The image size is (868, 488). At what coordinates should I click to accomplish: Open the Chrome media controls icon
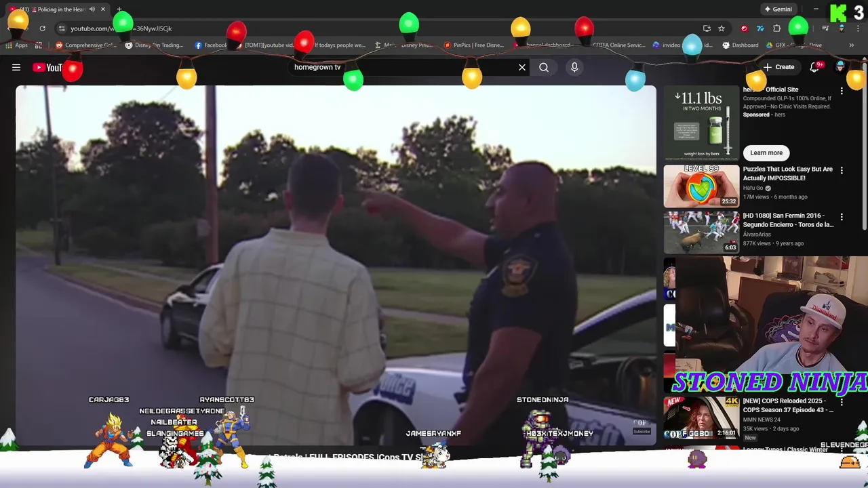[x=825, y=28]
